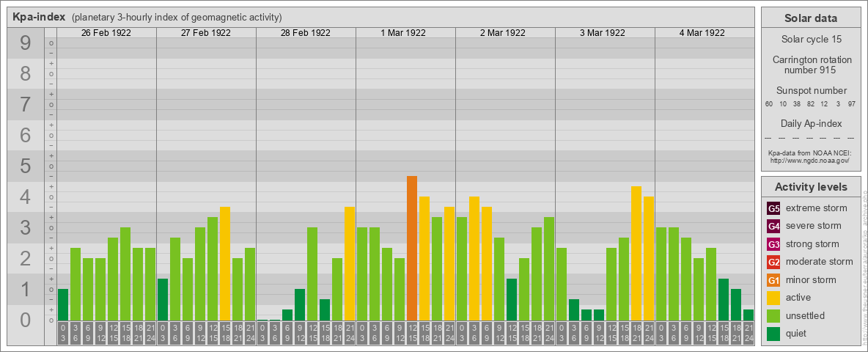Select the dark green 0-3 bar on 27 Feb 1922
868x352 pixels.
pos(163,300)
